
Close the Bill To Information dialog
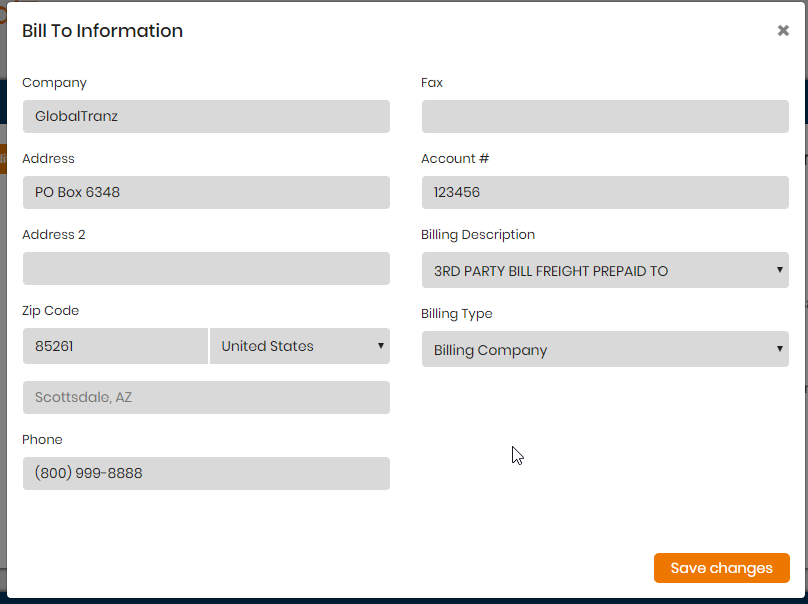coord(783,31)
